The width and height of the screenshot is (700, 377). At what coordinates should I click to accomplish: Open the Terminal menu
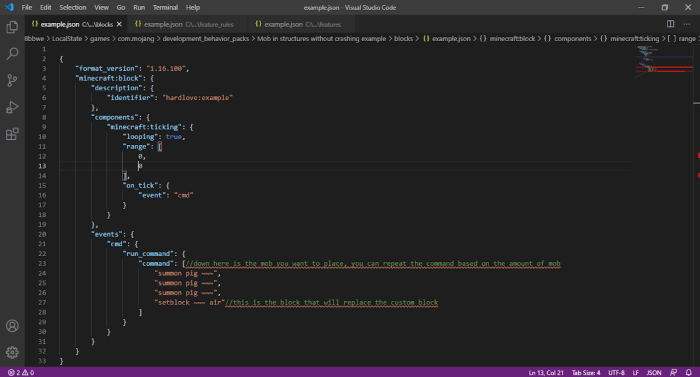(x=165, y=7)
